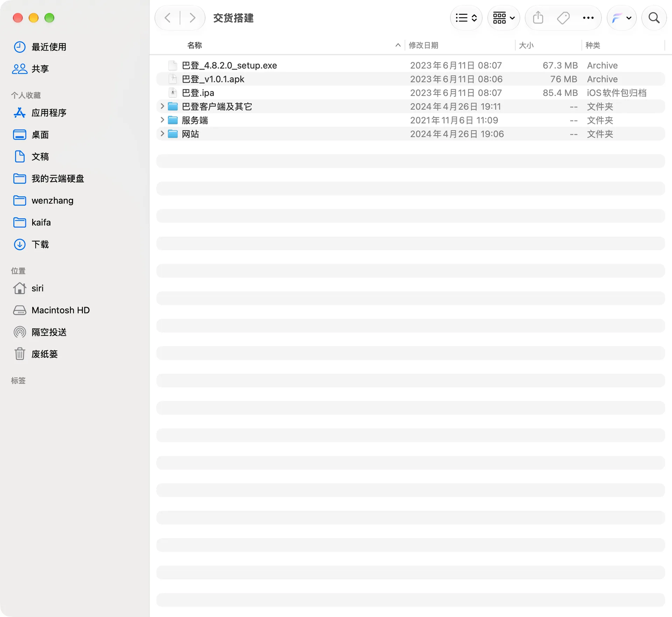This screenshot has height=617, width=672.
Task: Expand the 服务端 folder
Action: point(162,120)
